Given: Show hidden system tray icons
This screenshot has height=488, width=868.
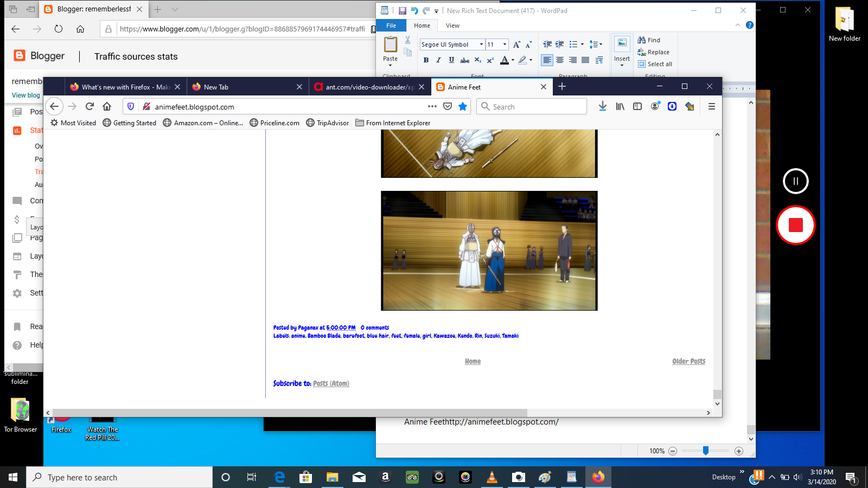Looking at the screenshot, I should pyautogui.click(x=772, y=477).
